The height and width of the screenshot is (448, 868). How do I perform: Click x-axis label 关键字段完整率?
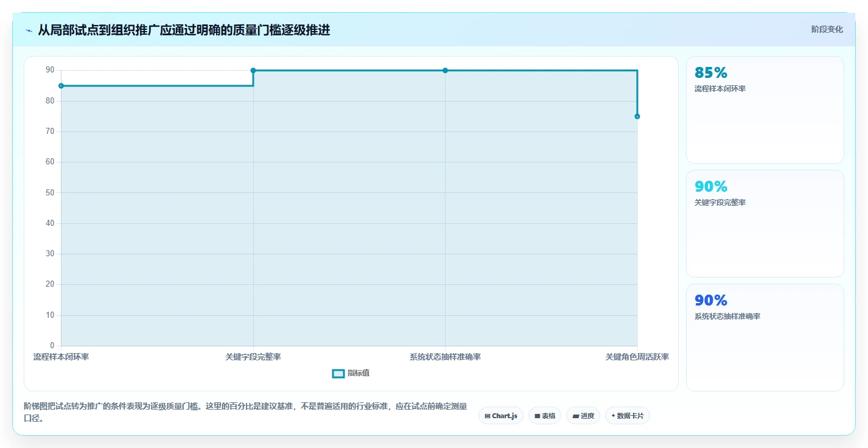tap(253, 357)
